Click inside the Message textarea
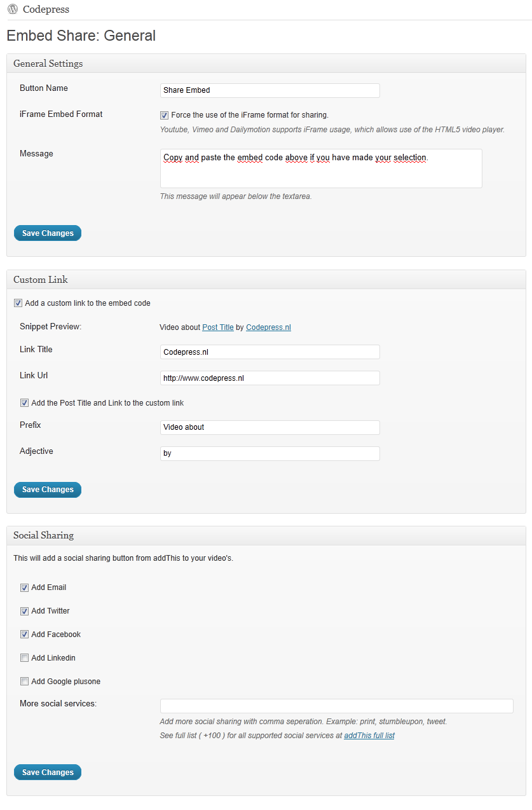 [x=321, y=168]
